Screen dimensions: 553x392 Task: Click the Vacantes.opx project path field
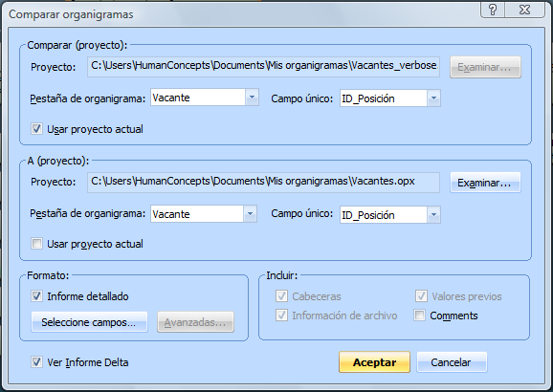click(x=263, y=182)
